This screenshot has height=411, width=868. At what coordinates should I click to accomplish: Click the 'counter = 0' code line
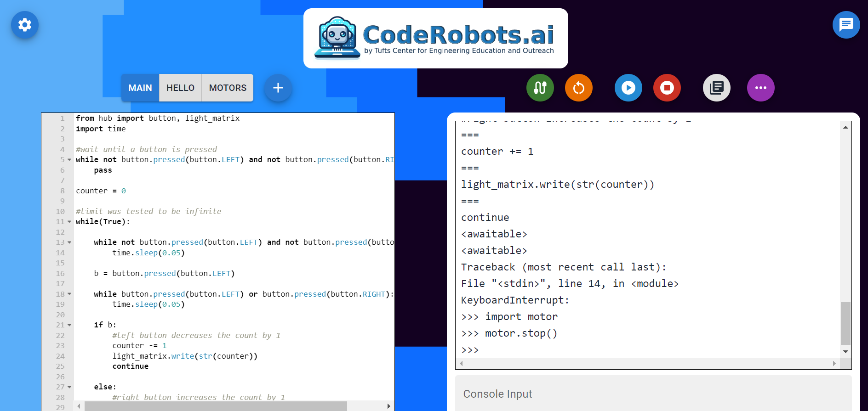coord(101,191)
